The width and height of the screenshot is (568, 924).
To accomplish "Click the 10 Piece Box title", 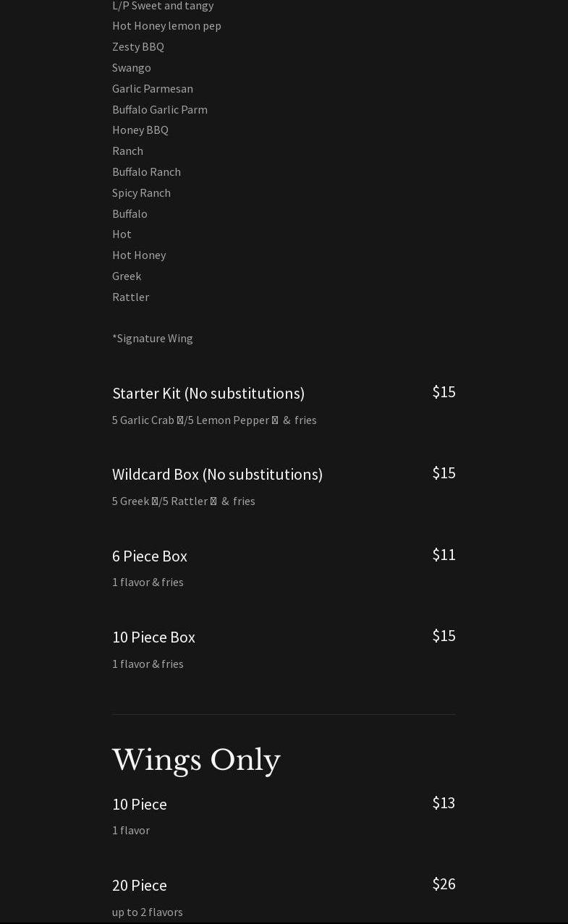I will [x=153, y=637].
